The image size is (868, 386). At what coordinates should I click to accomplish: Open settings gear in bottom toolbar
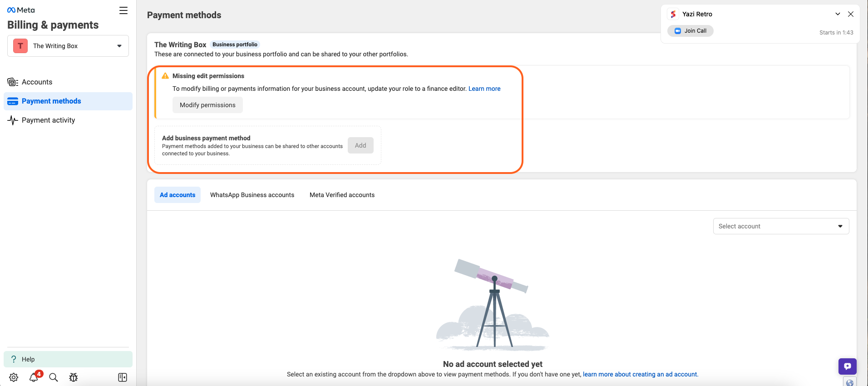(x=14, y=377)
